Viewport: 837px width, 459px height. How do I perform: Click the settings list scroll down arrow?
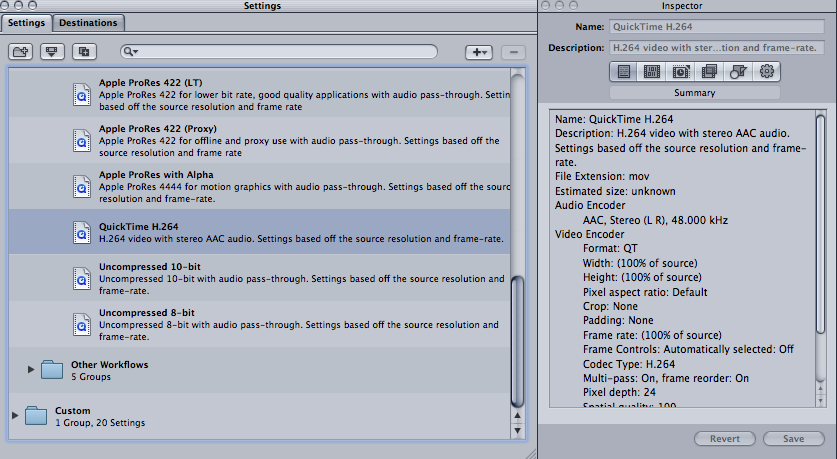[x=517, y=430]
